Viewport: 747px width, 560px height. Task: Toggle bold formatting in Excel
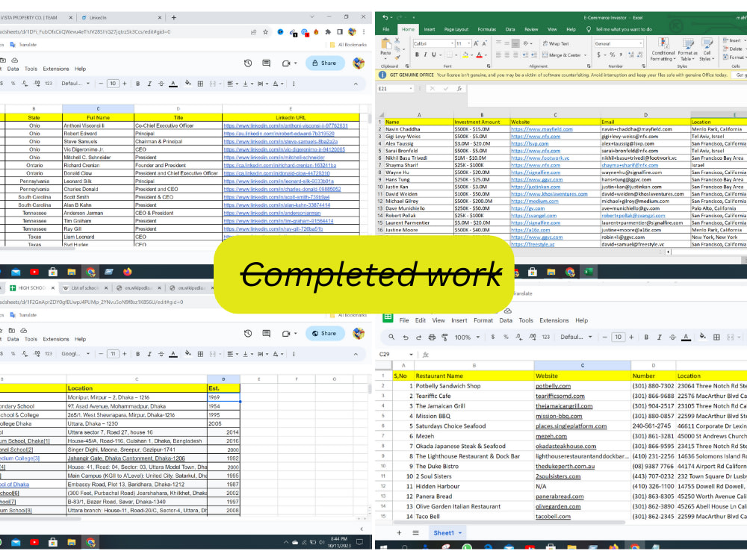click(x=417, y=54)
